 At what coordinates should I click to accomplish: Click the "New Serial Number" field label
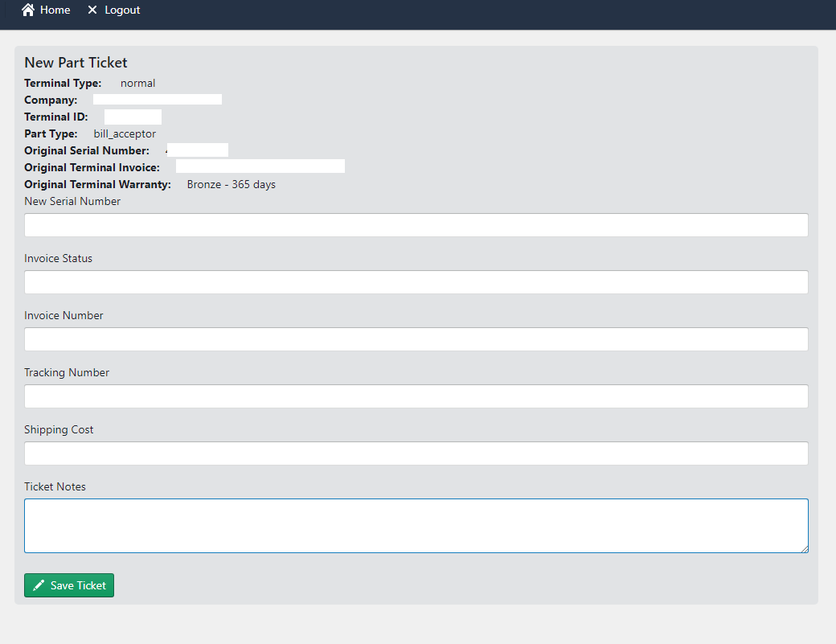[72, 202]
